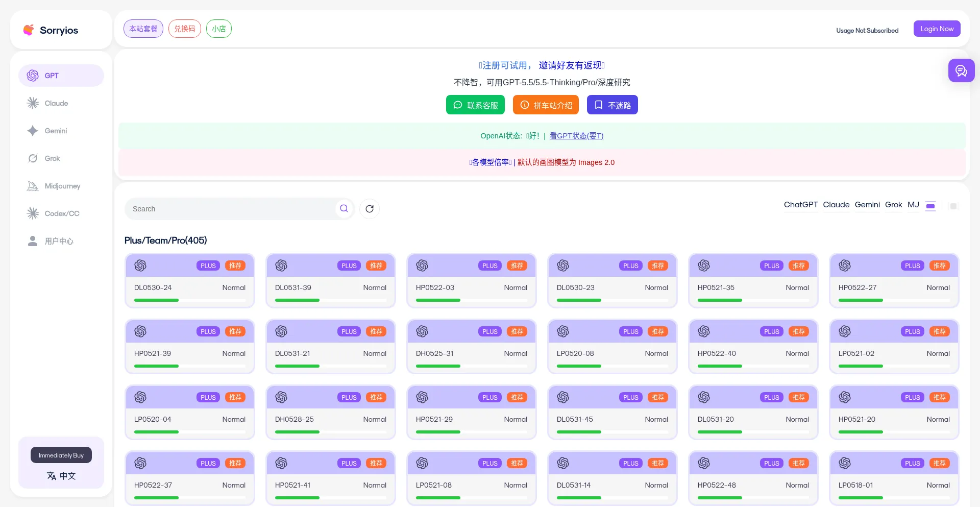980x507 pixels.
Task: Select the LP0518-01 card name
Action: click(x=856, y=485)
